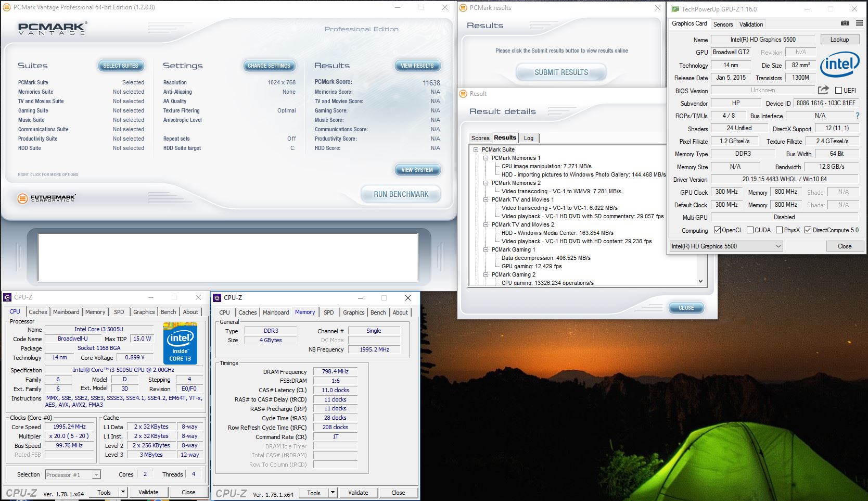The height and width of the screenshot is (501, 868).
Task: Select the HDD Suite row in Suites
Action: [x=81, y=148]
